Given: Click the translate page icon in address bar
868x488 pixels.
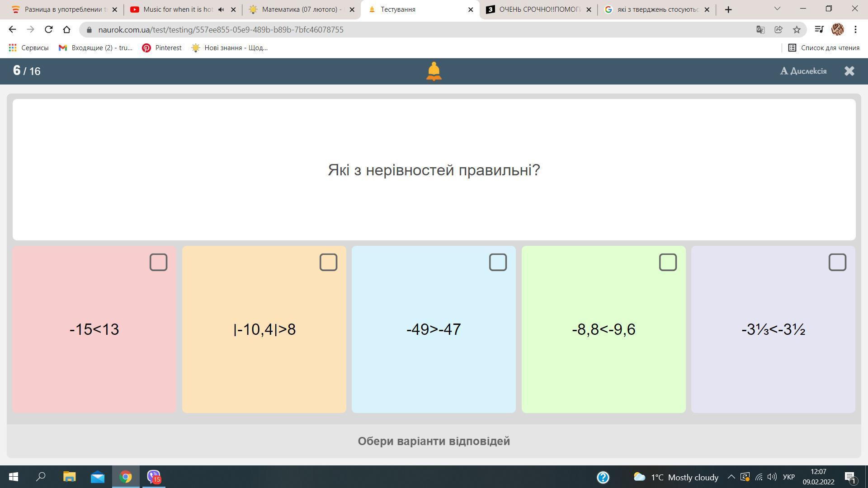Looking at the screenshot, I should (760, 30).
